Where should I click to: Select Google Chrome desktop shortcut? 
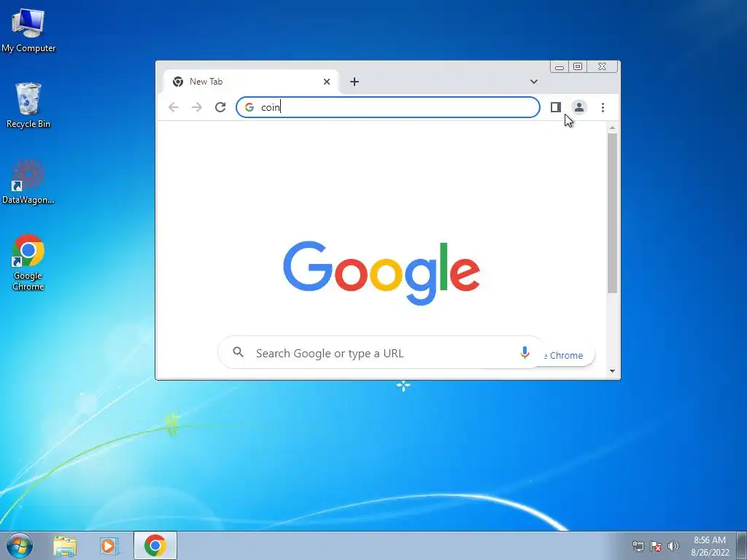click(x=28, y=262)
